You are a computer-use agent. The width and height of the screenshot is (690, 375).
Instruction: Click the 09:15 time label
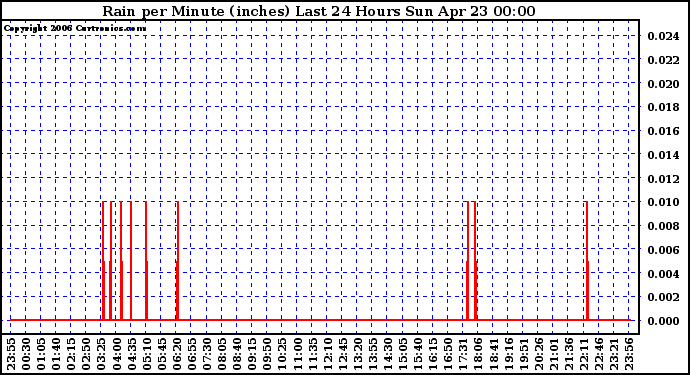252,354
